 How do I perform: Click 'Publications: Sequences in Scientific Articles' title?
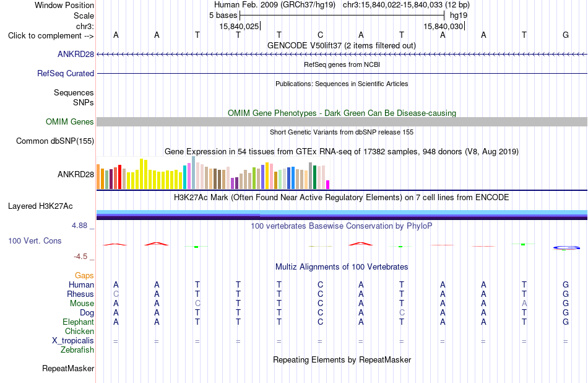point(342,84)
